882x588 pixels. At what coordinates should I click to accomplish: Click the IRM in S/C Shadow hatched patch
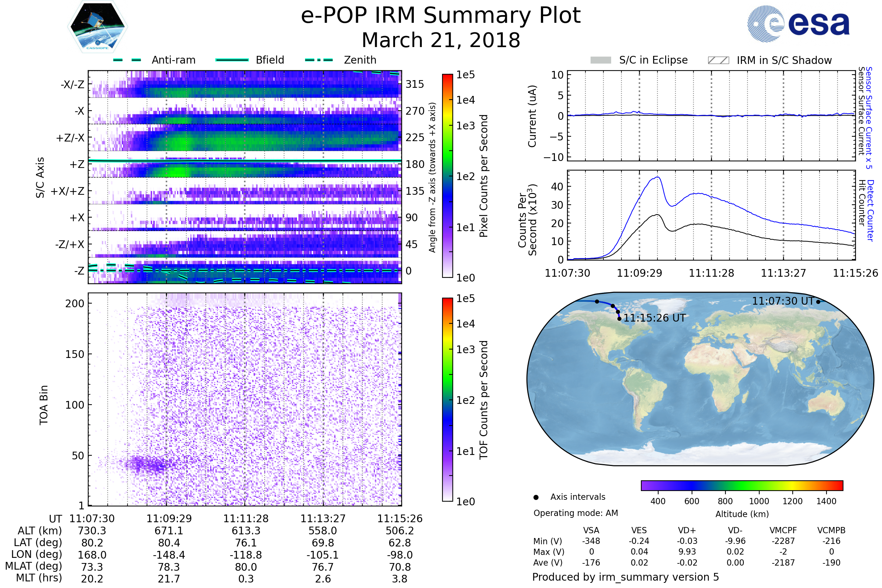[x=718, y=60]
